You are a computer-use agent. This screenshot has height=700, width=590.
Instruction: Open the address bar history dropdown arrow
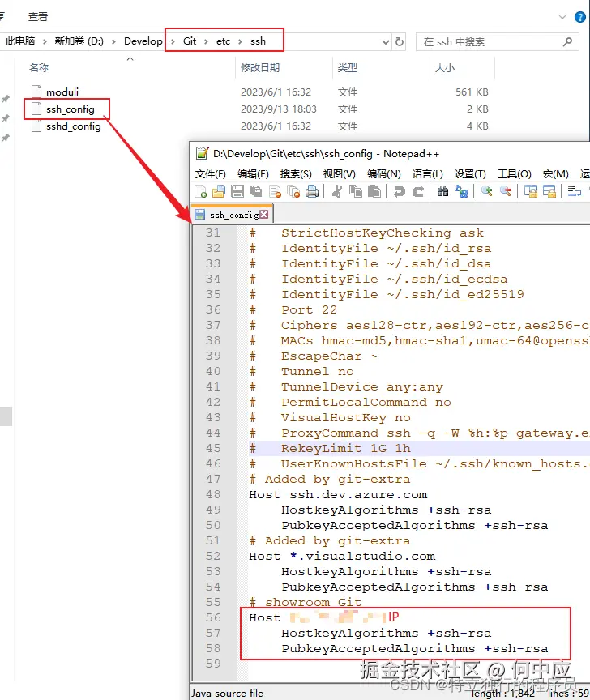386,42
